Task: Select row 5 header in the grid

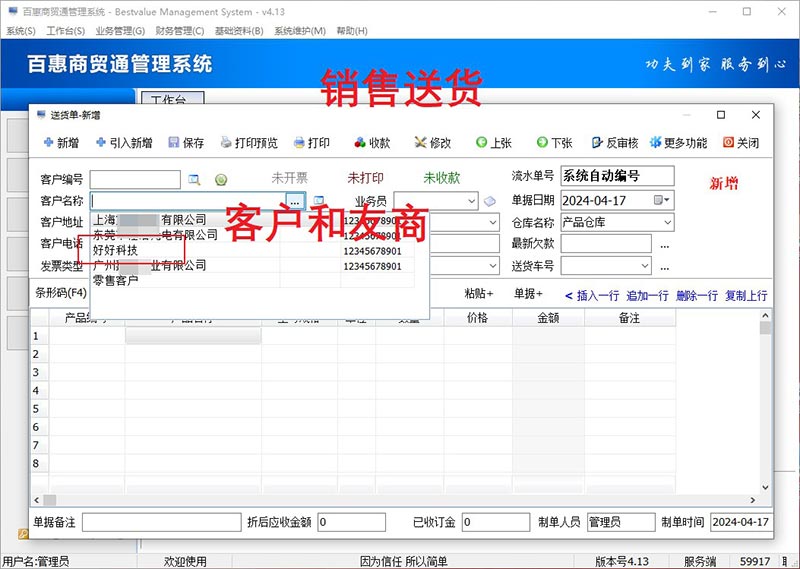Action: click(39, 409)
